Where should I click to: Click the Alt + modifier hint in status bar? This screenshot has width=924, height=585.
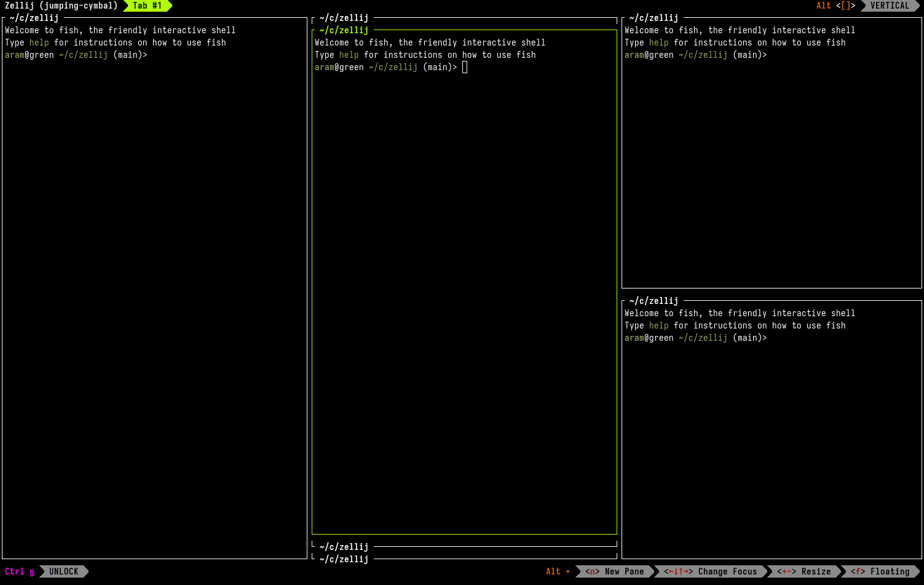[558, 571]
